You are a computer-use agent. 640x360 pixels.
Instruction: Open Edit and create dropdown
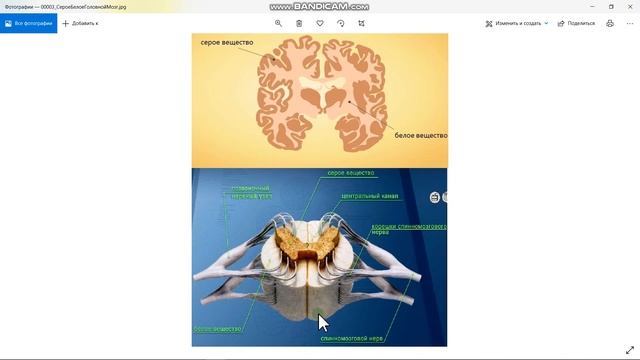point(517,23)
